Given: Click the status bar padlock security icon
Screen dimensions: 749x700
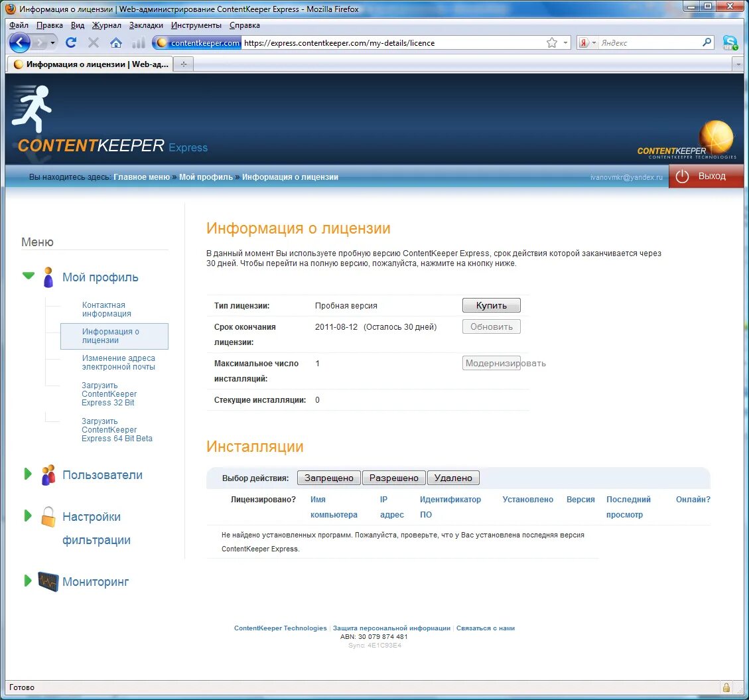Looking at the screenshot, I should pos(726,687).
